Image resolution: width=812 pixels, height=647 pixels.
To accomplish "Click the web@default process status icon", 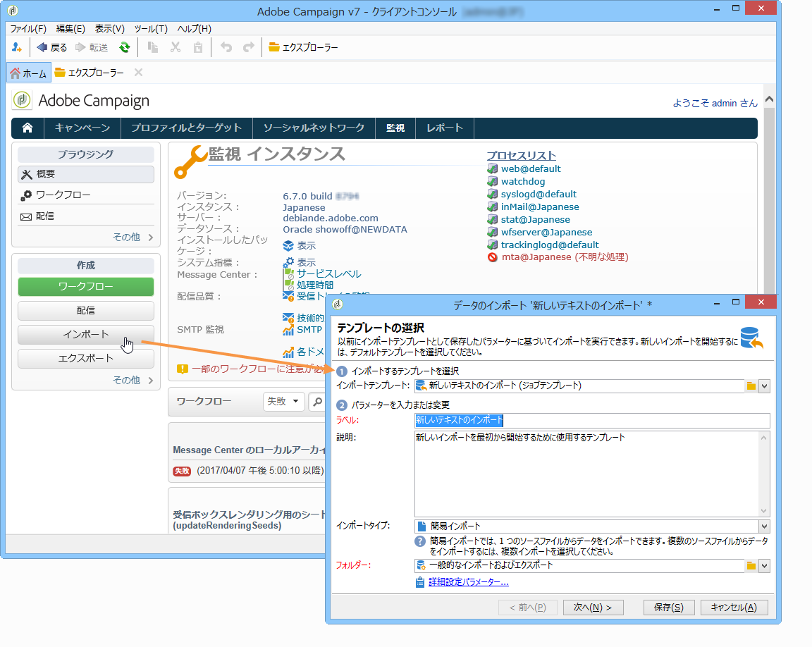I will (492, 168).
